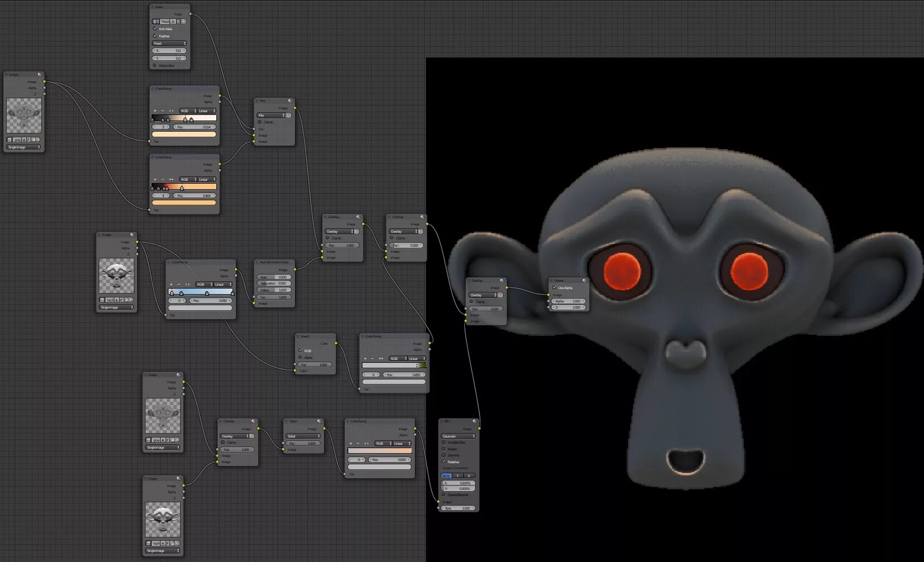Remove a stop on the ColorRamp with Pos 0.000
This screenshot has width=924, height=562.
click(358, 444)
